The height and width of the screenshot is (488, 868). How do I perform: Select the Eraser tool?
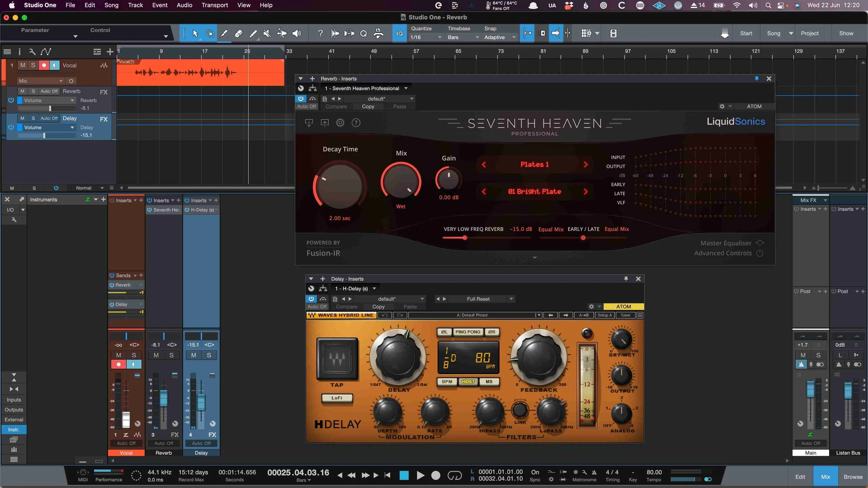pyautogui.click(x=239, y=33)
